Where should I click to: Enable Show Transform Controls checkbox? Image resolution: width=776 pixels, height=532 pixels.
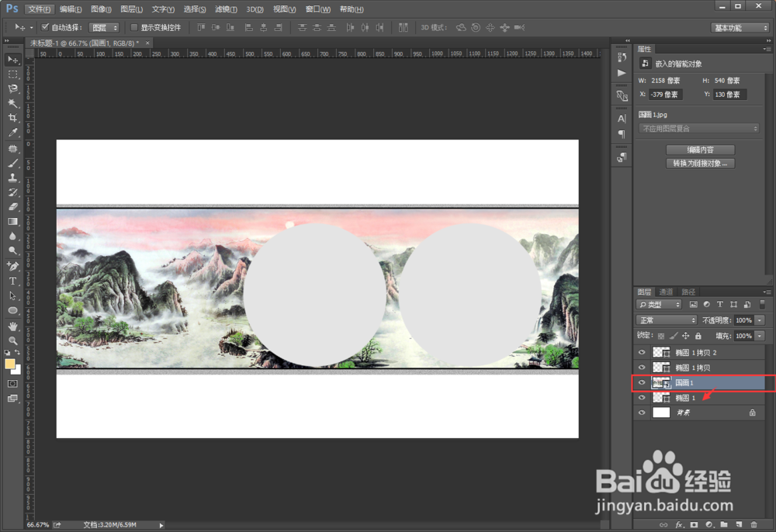(133, 27)
